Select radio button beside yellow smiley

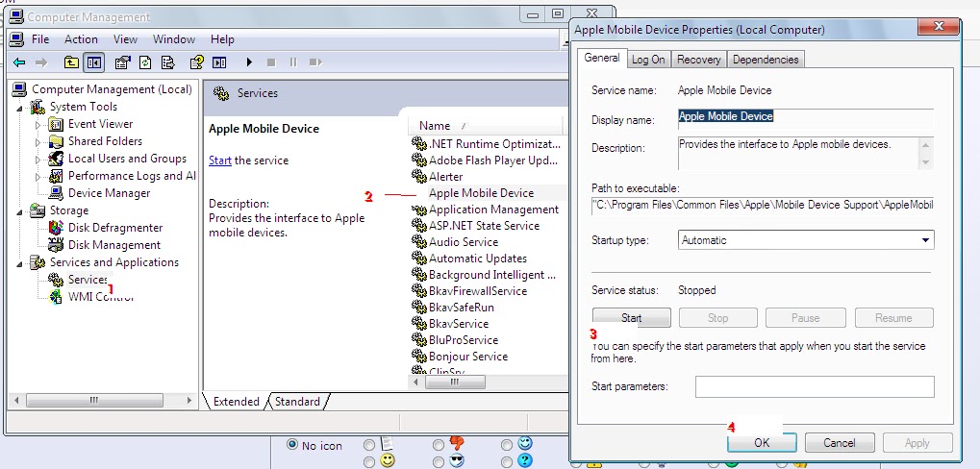coord(369,462)
